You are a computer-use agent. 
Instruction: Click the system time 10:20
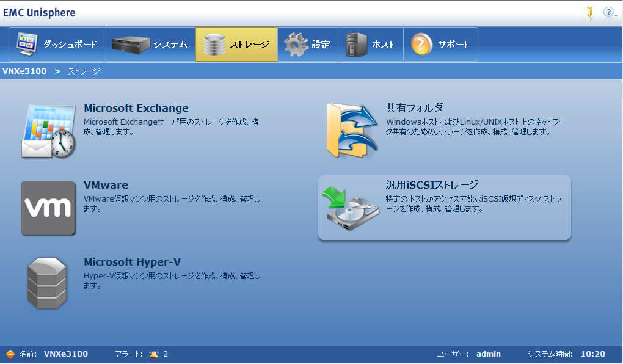pyautogui.click(x=593, y=354)
